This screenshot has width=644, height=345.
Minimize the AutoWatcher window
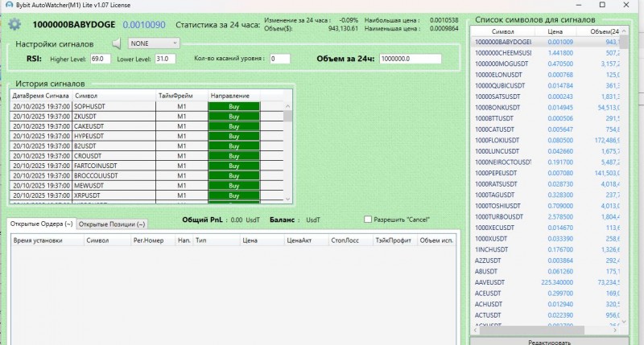[x=579, y=5]
